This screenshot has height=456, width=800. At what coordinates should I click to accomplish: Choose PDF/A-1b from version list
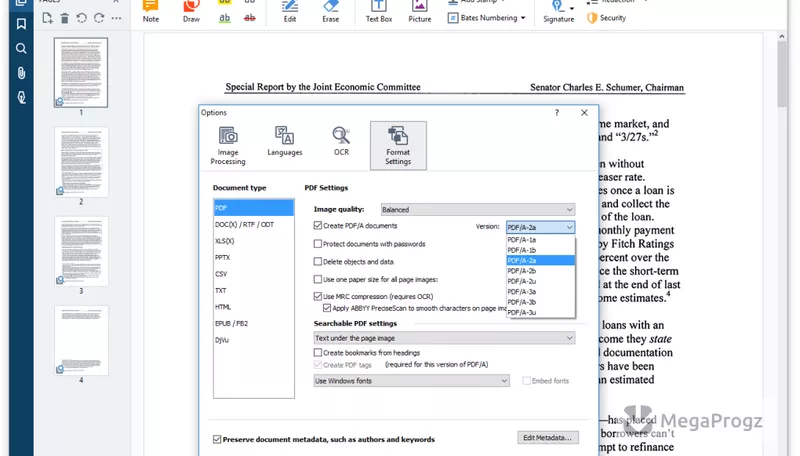(540, 250)
